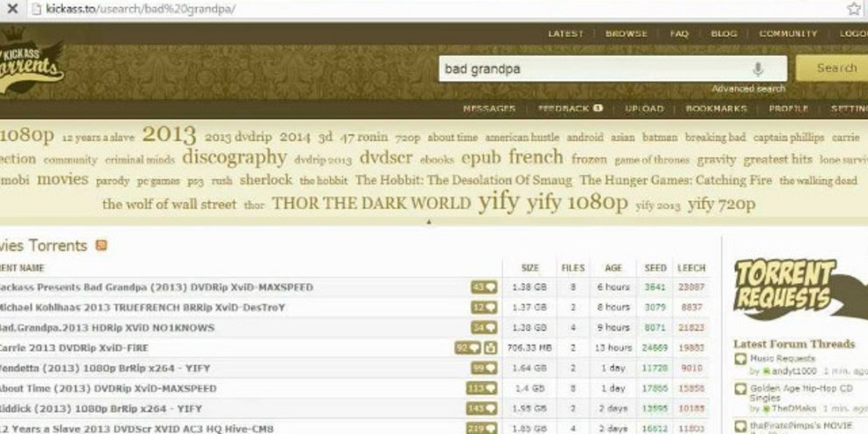The image size is (868, 434).
Task: Open 12 Years a Slave DVDScr torrent
Action: [136, 429]
